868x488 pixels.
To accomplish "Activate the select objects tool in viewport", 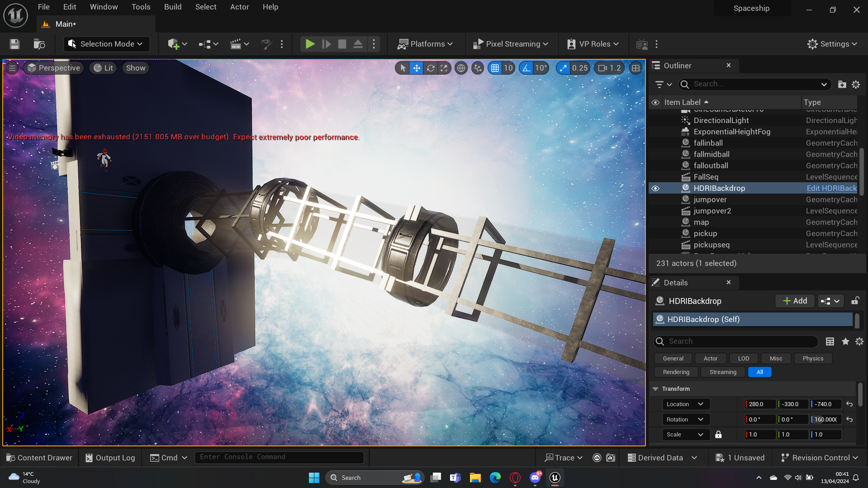I will (403, 68).
